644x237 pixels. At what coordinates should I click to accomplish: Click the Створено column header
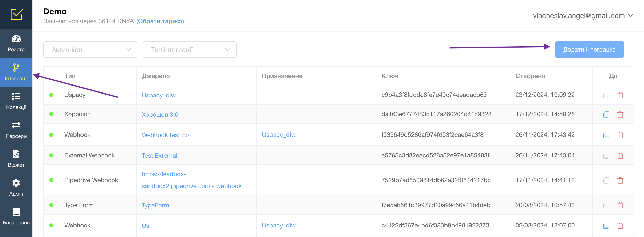(530, 76)
